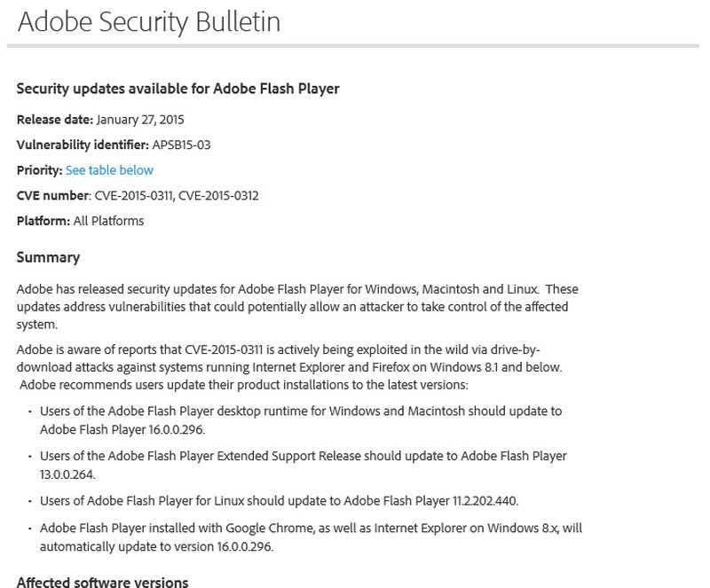710x588 pixels.
Task: Click the bullet item about Extended Support Release
Action: pyautogui.click(x=303, y=465)
